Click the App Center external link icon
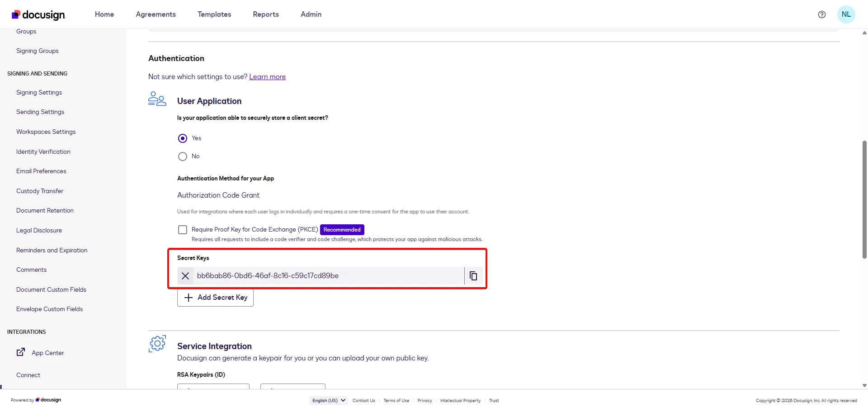 coord(21,352)
